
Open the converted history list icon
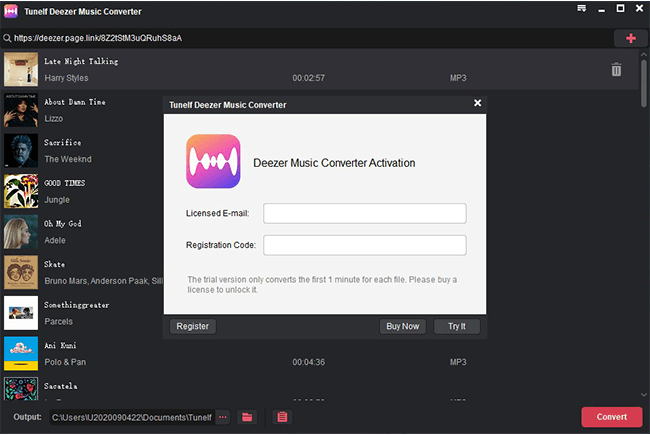(282, 417)
